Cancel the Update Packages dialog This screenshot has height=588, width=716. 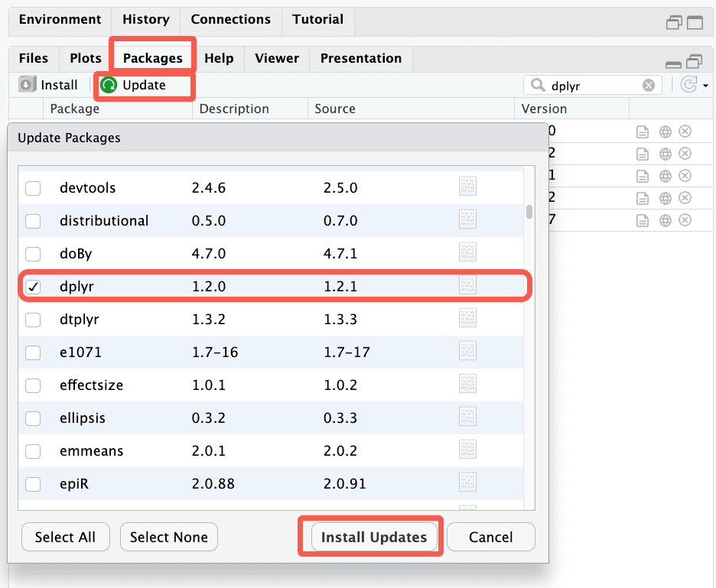point(491,537)
